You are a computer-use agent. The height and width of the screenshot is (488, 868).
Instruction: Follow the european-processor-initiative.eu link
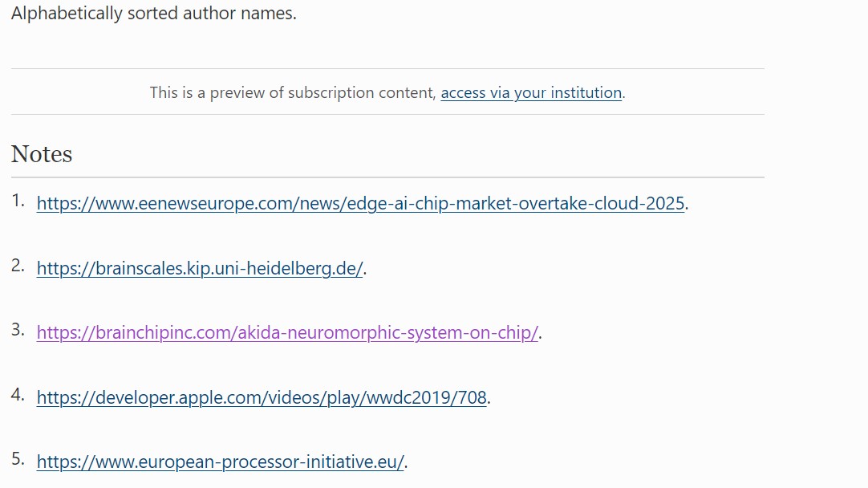(x=221, y=462)
